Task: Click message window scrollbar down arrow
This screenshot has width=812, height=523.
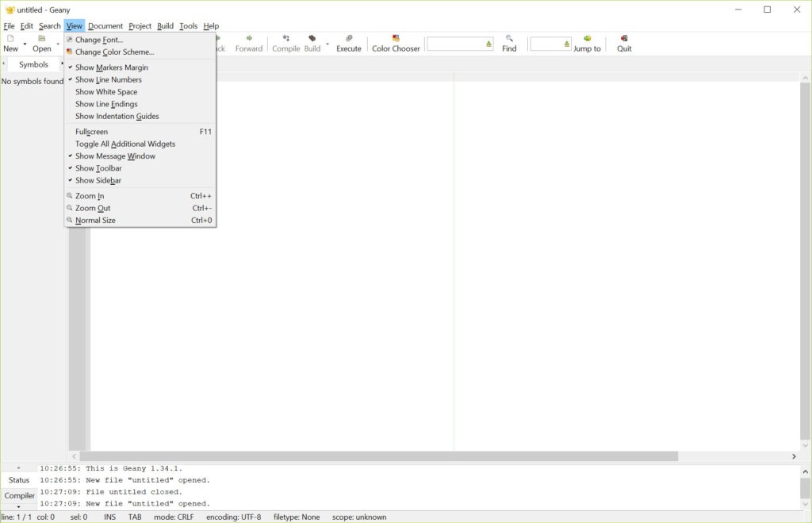Action: [x=805, y=504]
